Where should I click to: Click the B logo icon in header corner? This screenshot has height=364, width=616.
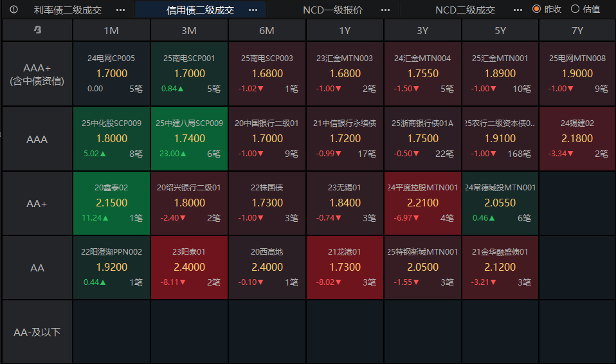37,30
